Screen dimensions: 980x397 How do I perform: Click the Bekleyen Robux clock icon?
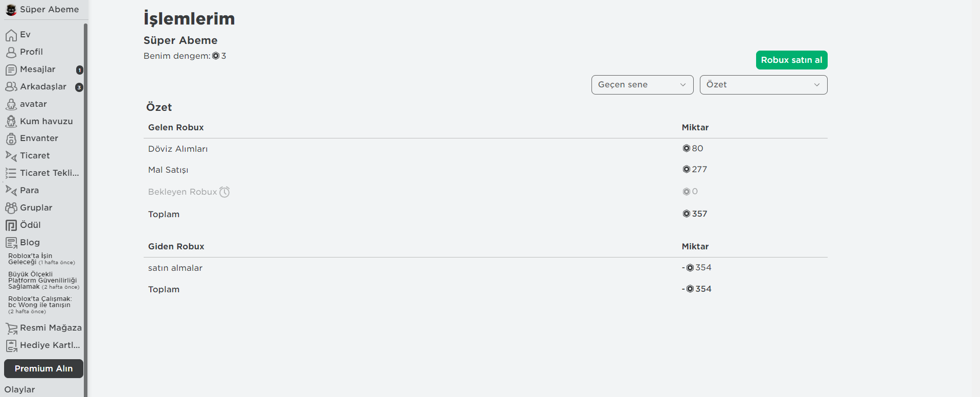pos(224,192)
